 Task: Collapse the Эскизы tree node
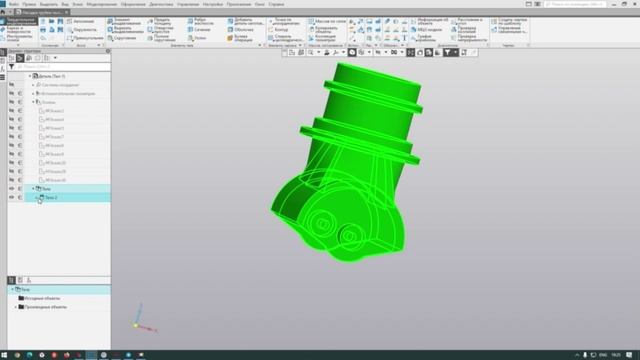tap(33, 102)
